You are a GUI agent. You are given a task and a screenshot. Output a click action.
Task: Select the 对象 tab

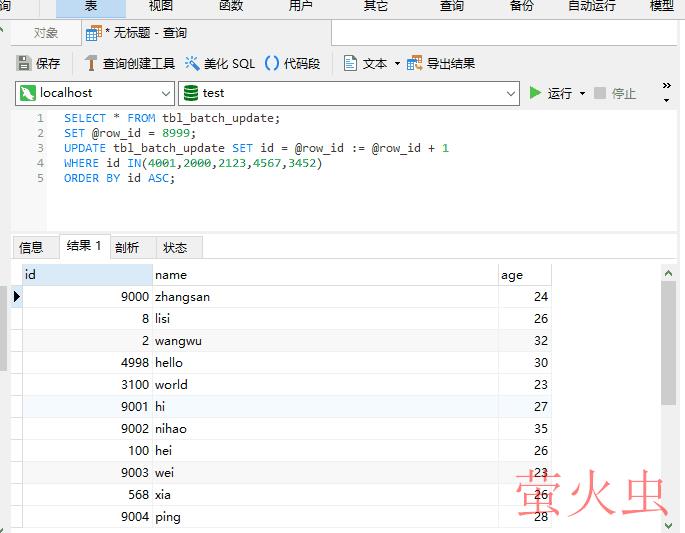point(46,33)
